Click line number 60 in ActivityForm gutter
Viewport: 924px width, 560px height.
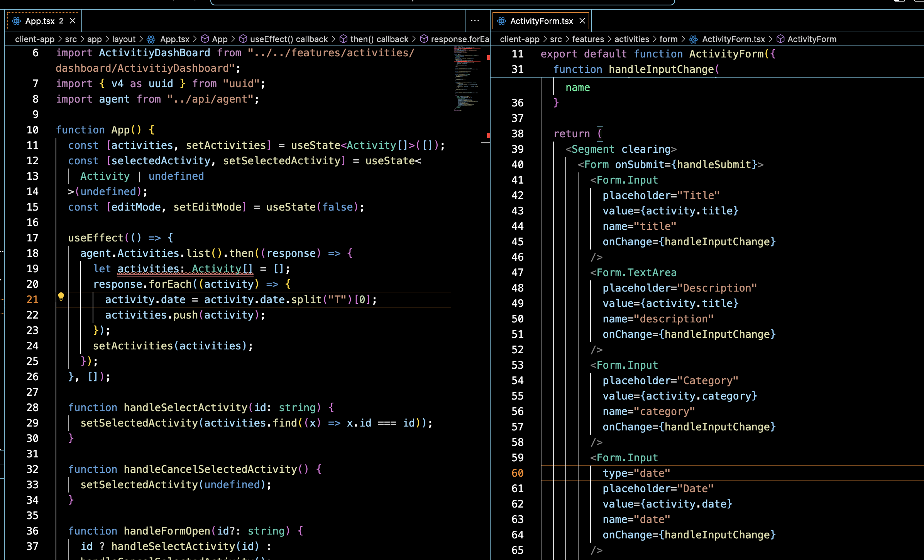pyautogui.click(x=517, y=473)
